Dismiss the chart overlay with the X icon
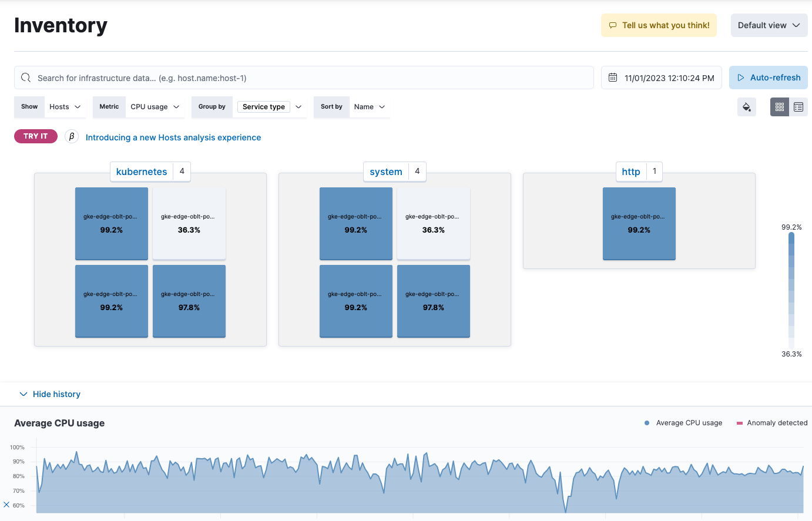Viewport: 812px width, 521px height. click(6, 505)
